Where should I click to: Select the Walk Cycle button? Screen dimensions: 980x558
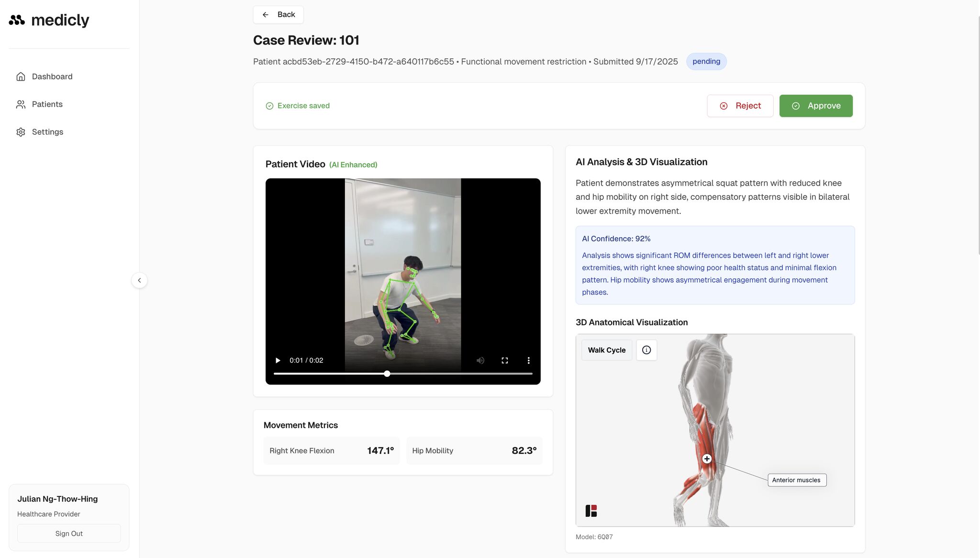coord(606,350)
